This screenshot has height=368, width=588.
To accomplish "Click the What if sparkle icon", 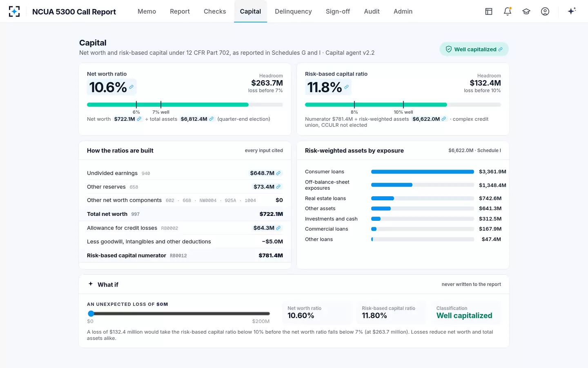I will [91, 284].
